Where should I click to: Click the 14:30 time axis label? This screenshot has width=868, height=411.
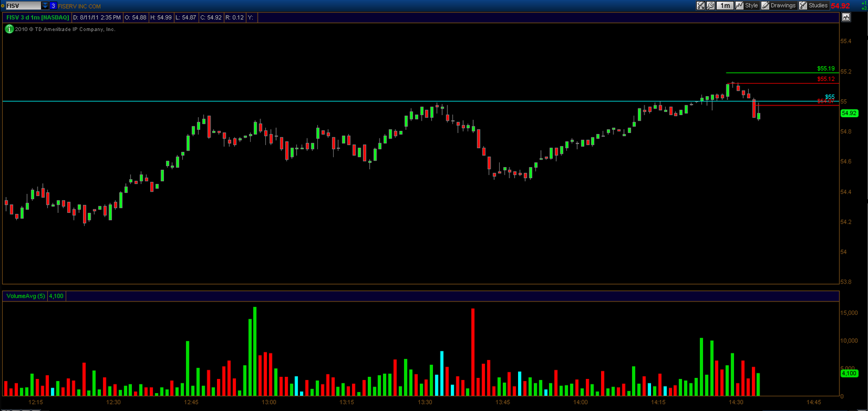click(736, 402)
